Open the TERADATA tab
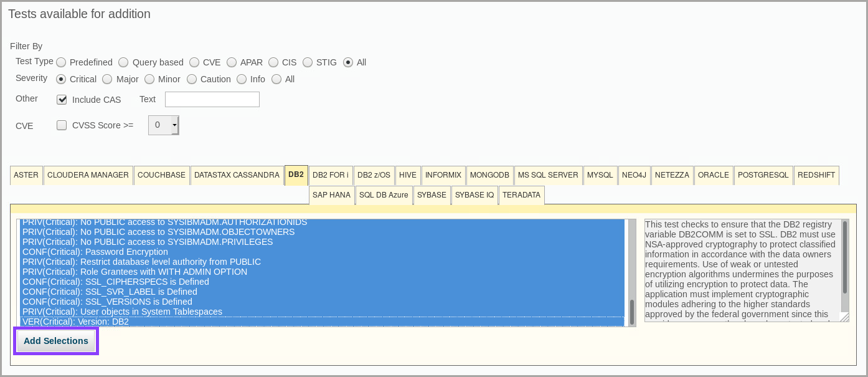This screenshot has height=377, width=868. pyautogui.click(x=521, y=195)
